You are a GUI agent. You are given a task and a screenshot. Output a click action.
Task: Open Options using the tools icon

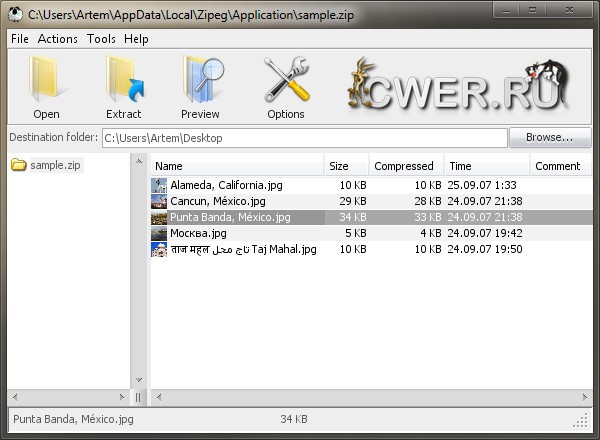[x=286, y=82]
